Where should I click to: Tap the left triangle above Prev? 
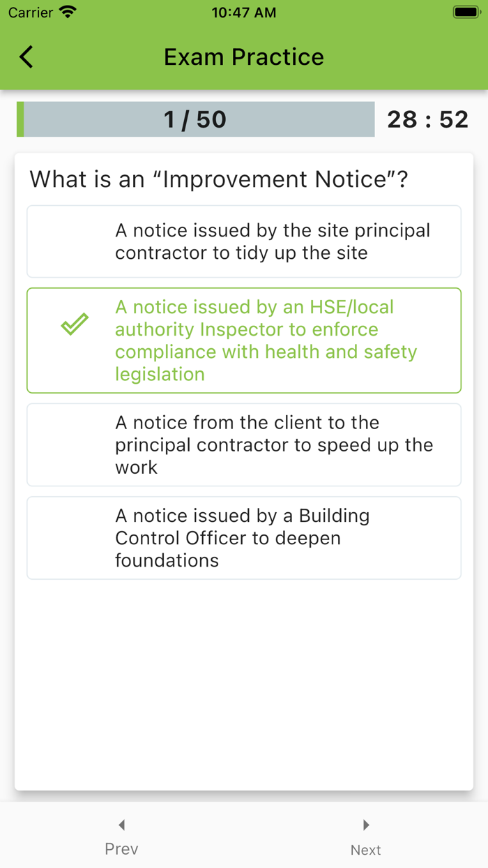pyautogui.click(x=122, y=825)
